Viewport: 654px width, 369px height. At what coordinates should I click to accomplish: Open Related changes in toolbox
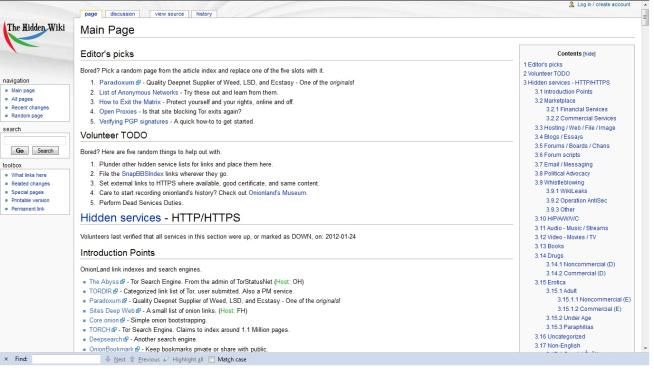(30, 183)
